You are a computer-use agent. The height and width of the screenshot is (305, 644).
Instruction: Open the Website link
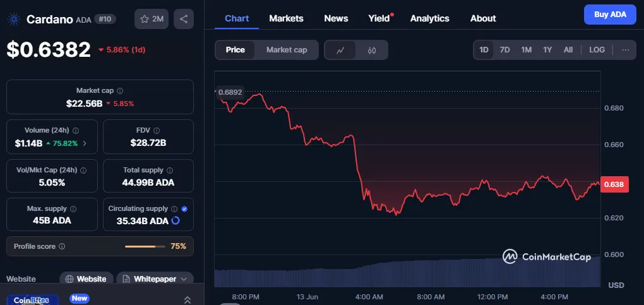[x=86, y=278]
